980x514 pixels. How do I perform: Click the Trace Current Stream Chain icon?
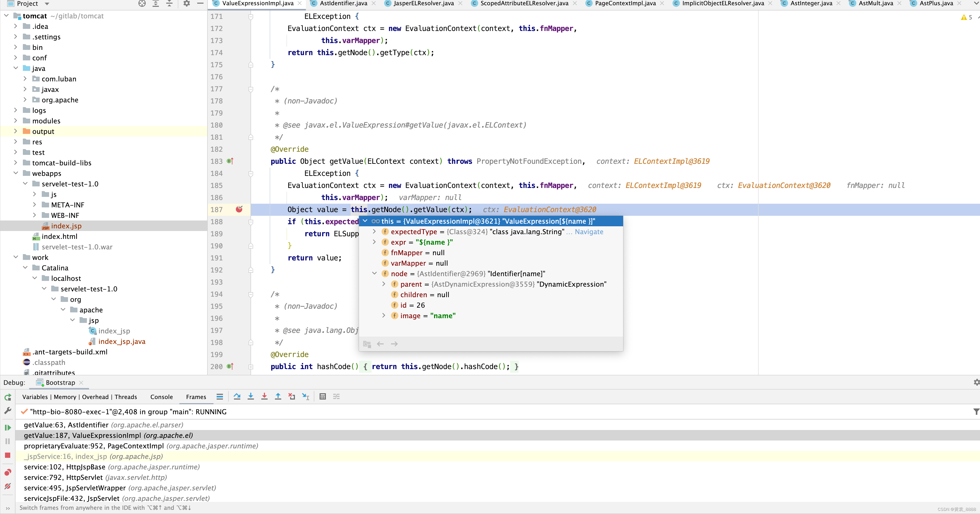coord(336,396)
